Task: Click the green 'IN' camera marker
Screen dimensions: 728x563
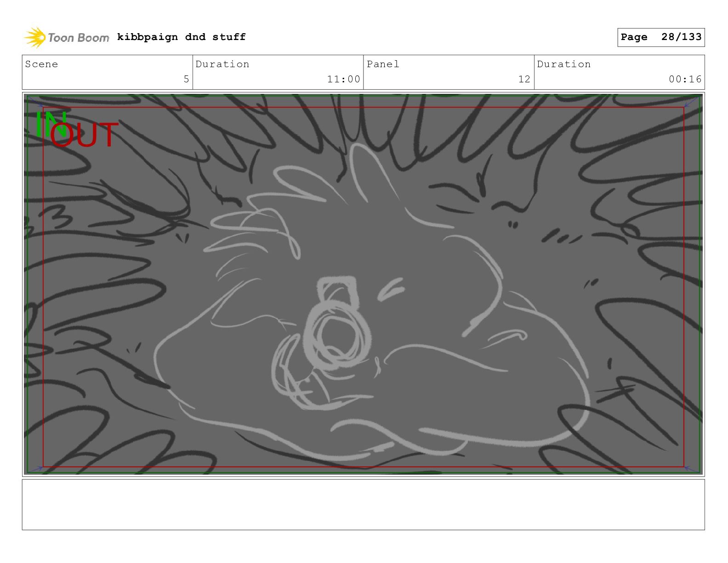Action: click(x=51, y=123)
